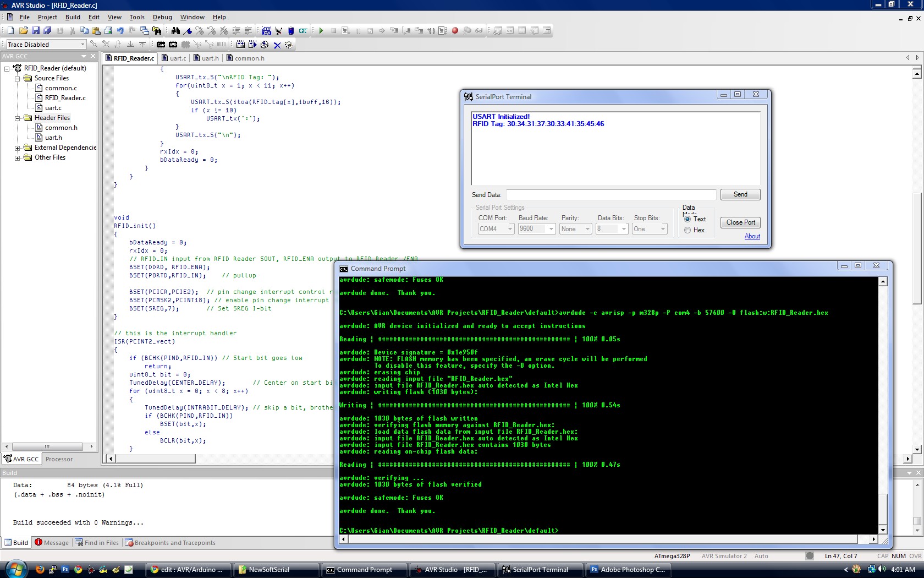This screenshot has height=578, width=924.
Task: Click the system tray volume icon
Action: tap(882, 570)
